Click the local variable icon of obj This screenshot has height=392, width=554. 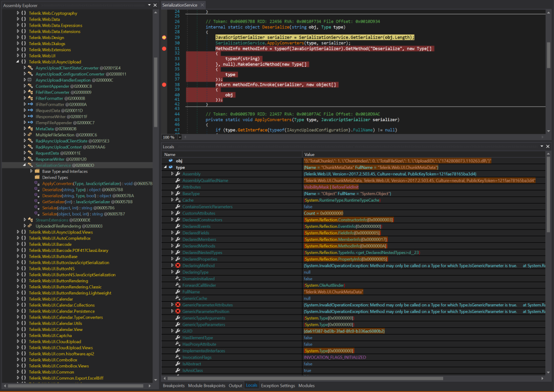(171, 161)
